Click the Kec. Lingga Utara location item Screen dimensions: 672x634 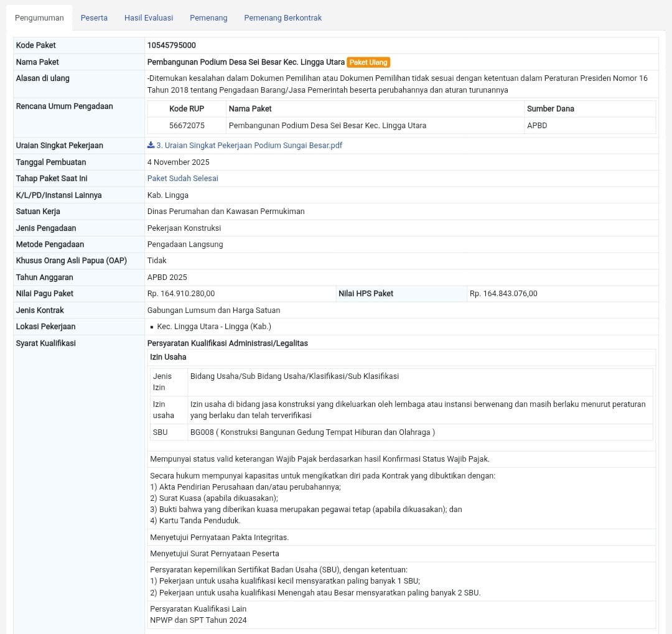click(x=214, y=327)
